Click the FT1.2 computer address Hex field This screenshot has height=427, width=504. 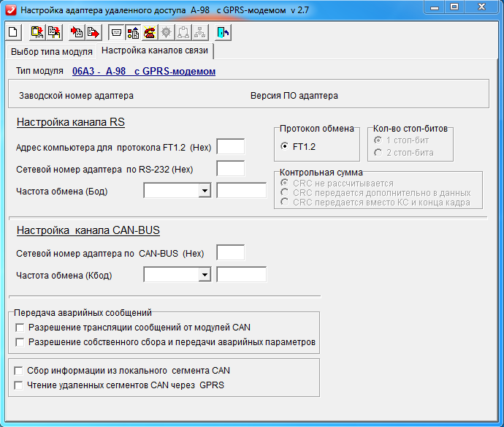coord(231,147)
